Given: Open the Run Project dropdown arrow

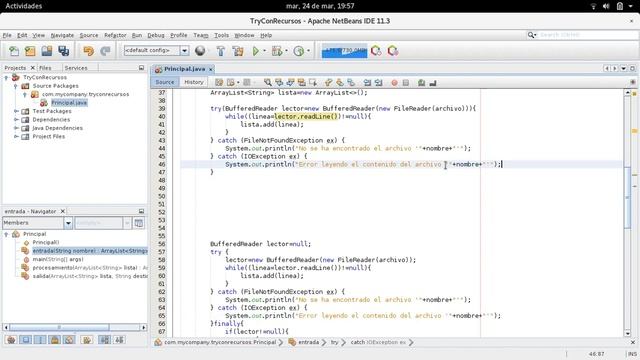Looking at the screenshot, I should pyautogui.click(x=264, y=51).
